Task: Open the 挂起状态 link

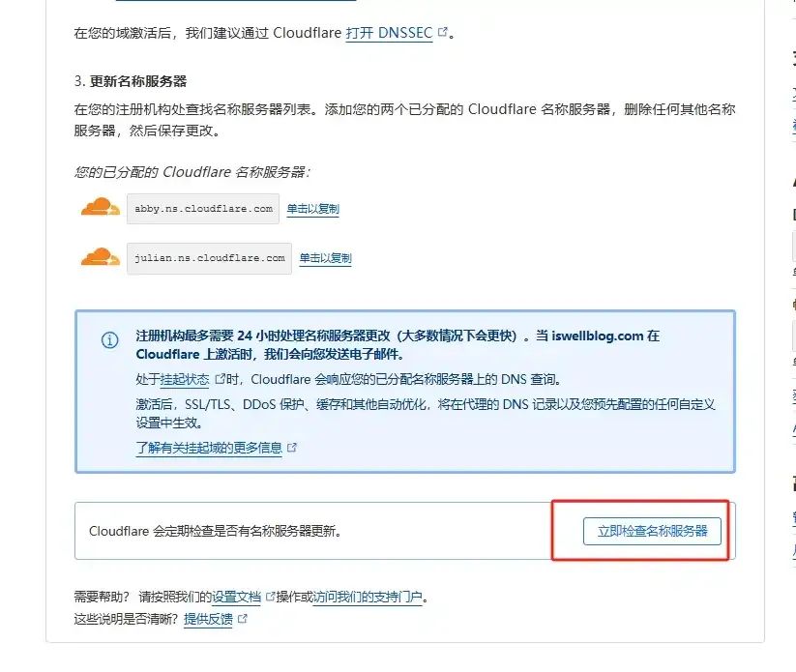Action: tap(185, 379)
